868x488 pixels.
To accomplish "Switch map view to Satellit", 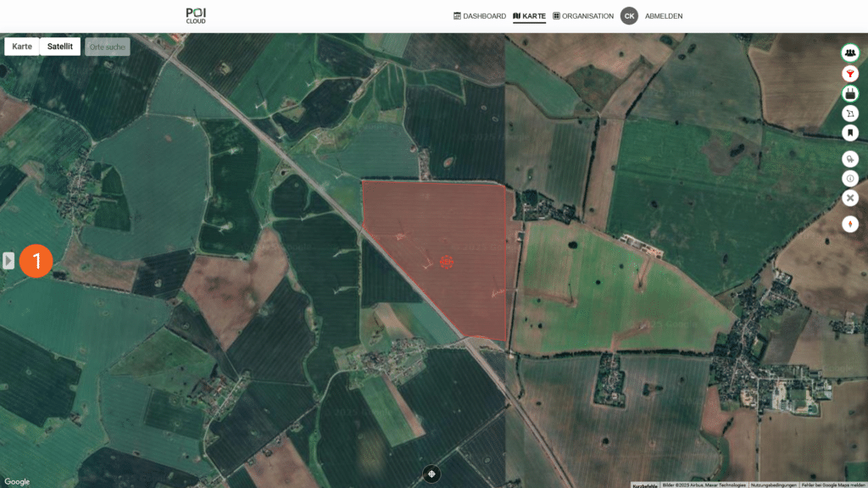I will (60, 47).
